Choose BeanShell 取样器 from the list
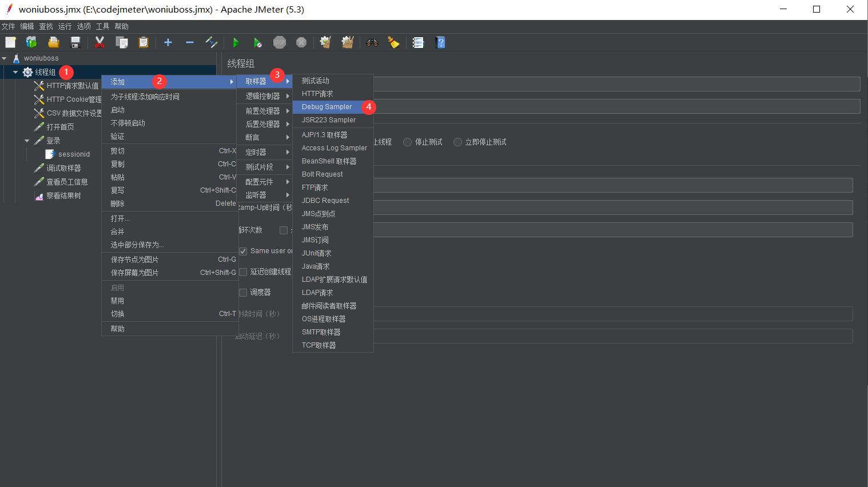 click(333, 161)
